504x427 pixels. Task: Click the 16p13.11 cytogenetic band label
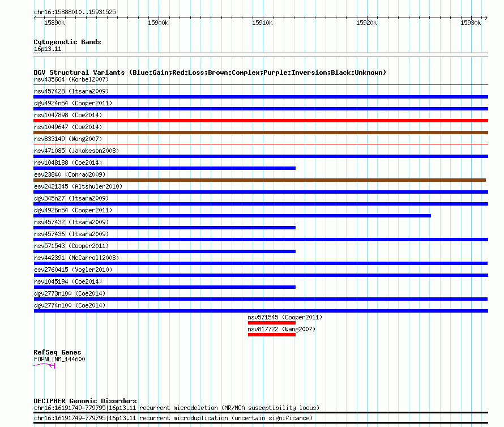[x=48, y=49]
